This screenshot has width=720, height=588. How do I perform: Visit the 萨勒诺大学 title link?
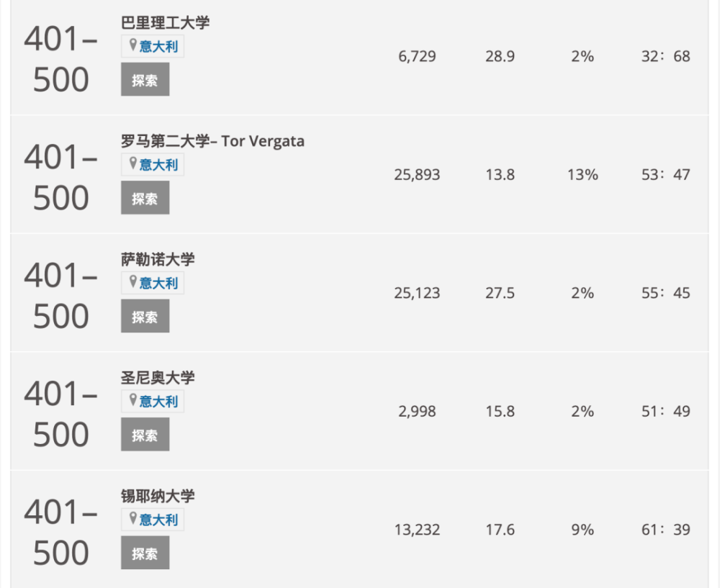point(158,259)
